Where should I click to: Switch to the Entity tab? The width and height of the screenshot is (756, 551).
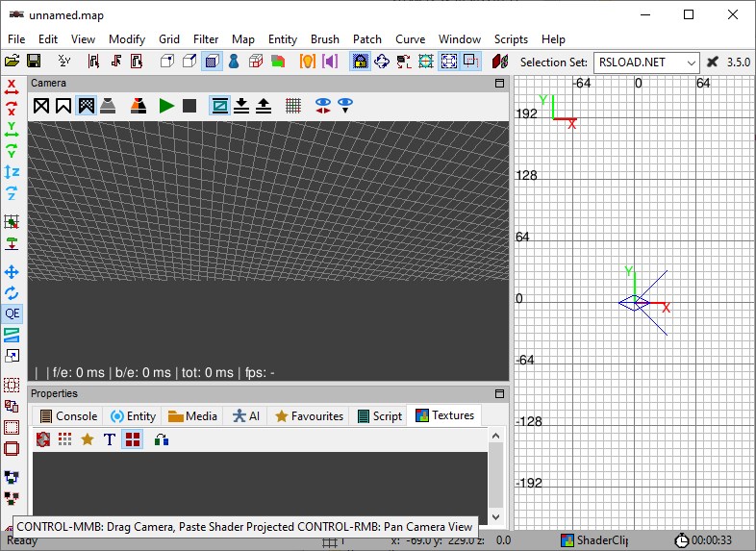tap(133, 416)
